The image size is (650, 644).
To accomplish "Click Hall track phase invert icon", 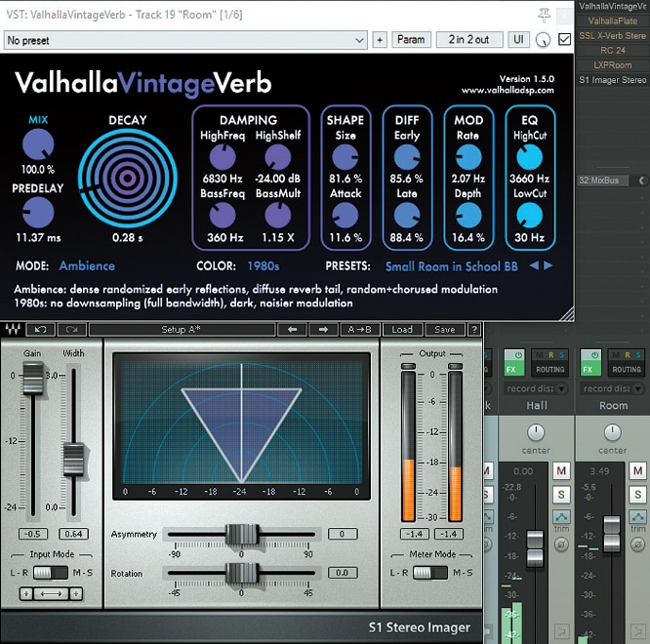I will [x=562, y=544].
